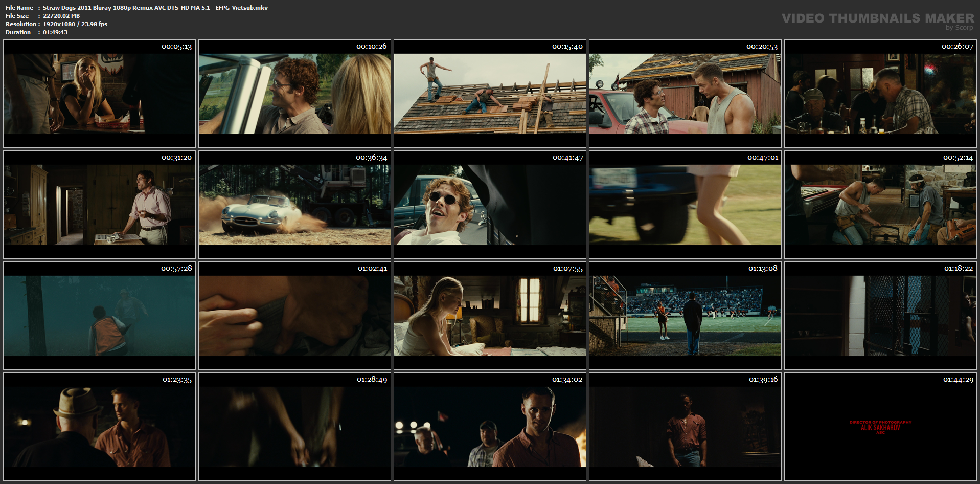The image size is (980, 484).
Task: Click the thumbnail stamped 00:47:01
Action: coord(685,205)
